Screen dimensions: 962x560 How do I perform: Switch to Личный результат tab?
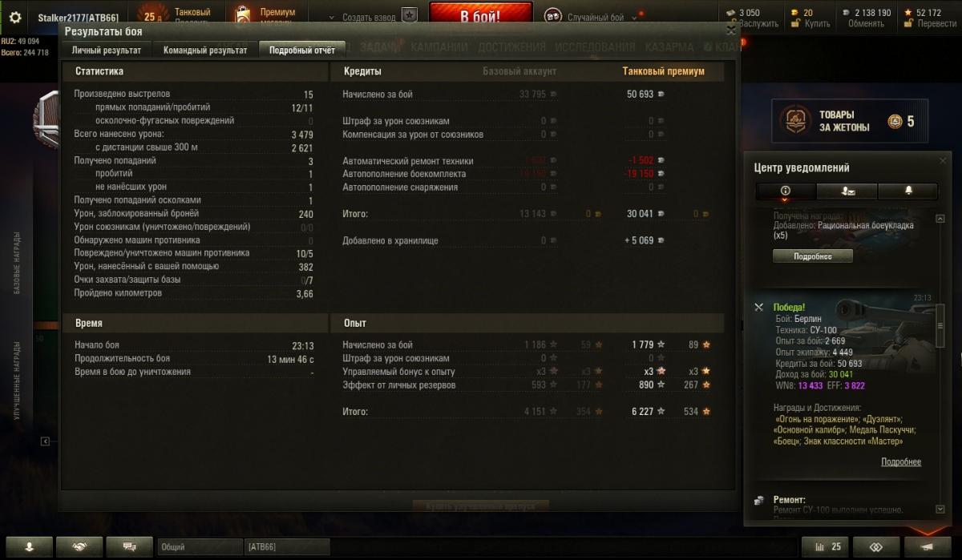107,50
